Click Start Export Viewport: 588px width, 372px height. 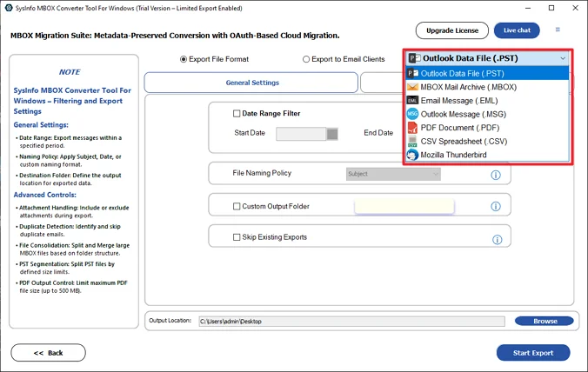pyautogui.click(x=533, y=353)
